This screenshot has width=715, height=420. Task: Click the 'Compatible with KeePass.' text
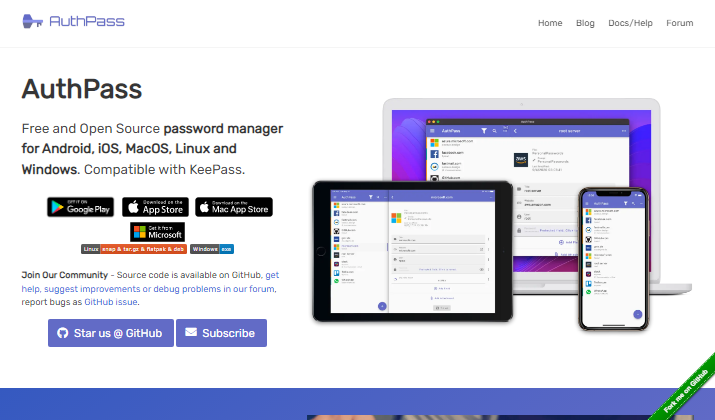(165, 170)
